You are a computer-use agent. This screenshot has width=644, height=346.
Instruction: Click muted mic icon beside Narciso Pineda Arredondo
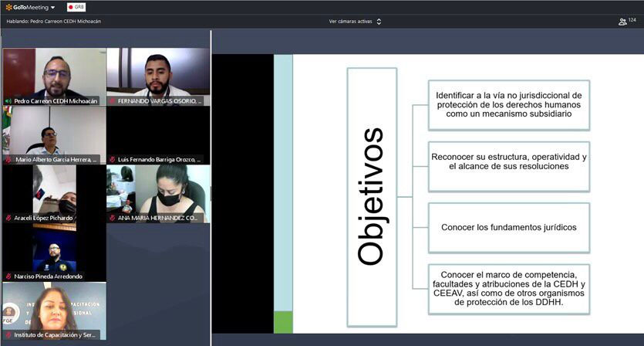(8, 276)
